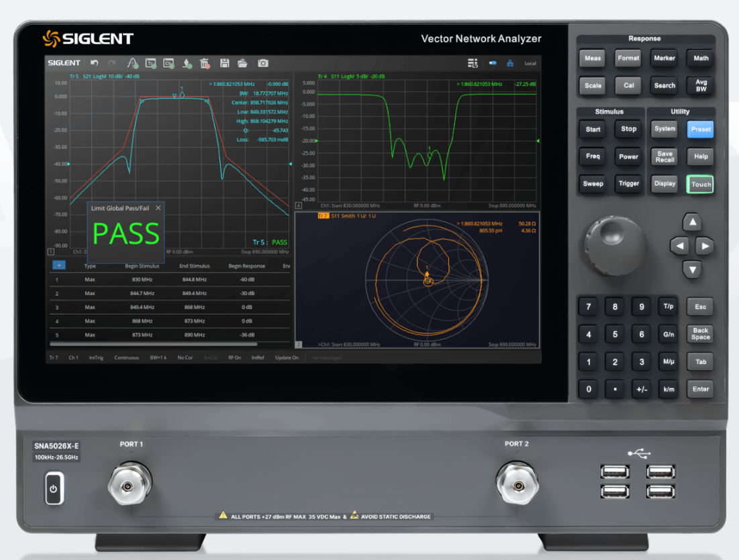Add a limit line with the plus button
This screenshot has height=560, width=739.
click(x=59, y=265)
